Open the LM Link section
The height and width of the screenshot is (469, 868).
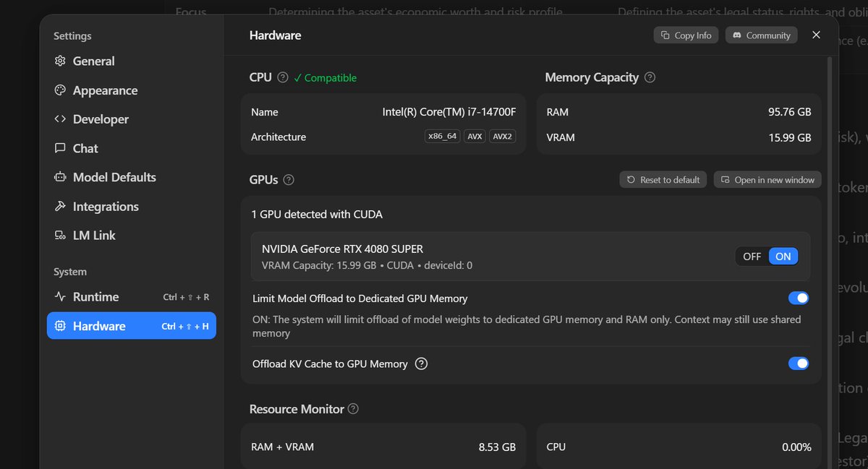coord(131,236)
